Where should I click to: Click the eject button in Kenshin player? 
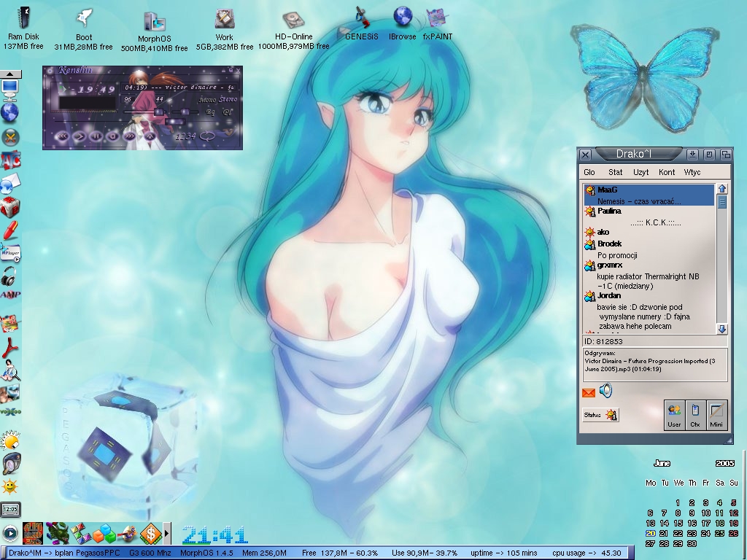click(149, 136)
